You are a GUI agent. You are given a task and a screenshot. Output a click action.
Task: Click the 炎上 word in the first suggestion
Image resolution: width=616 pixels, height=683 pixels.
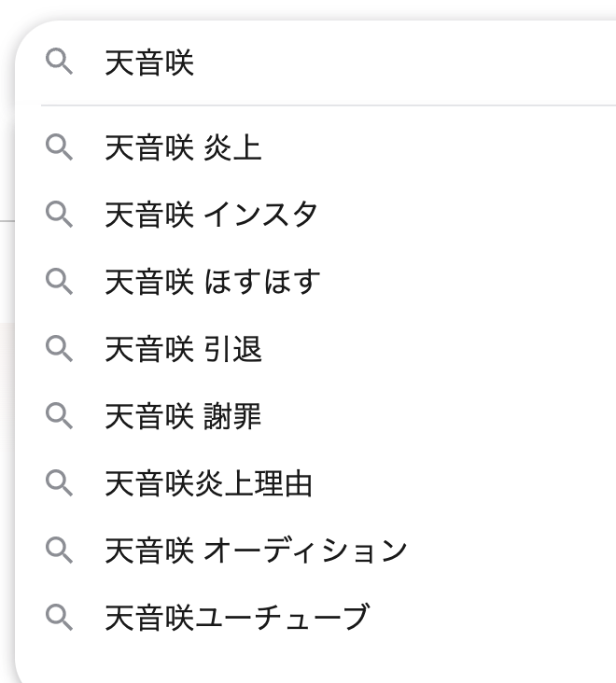[232, 147]
